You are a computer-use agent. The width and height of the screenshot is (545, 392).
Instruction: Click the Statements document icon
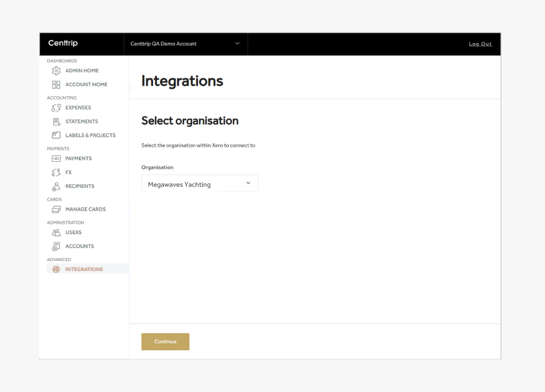56,121
